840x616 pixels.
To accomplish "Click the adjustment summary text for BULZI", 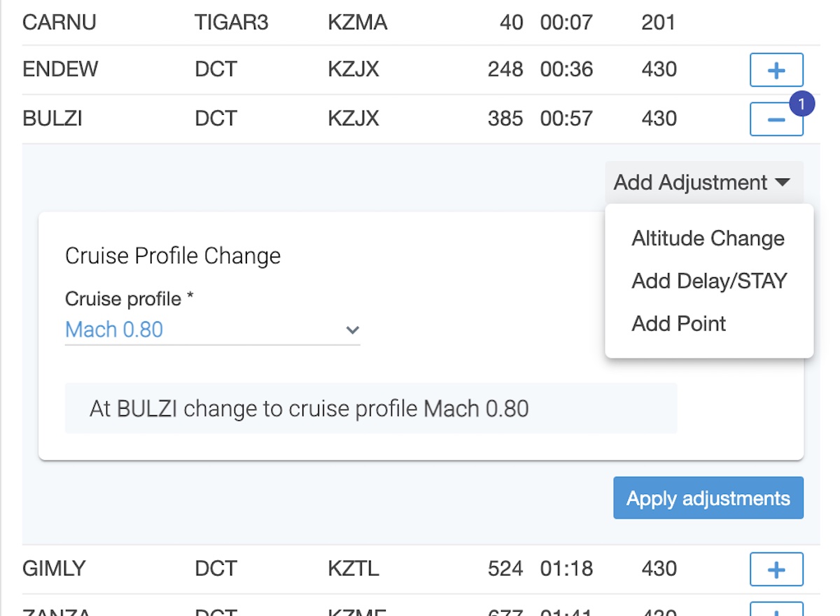I will 309,409.
